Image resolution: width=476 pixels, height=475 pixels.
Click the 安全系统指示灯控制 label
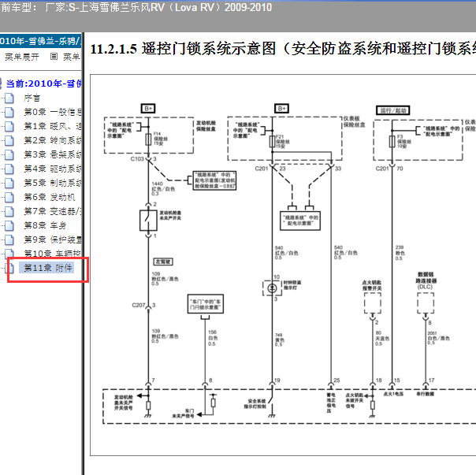tap(255, 403)
